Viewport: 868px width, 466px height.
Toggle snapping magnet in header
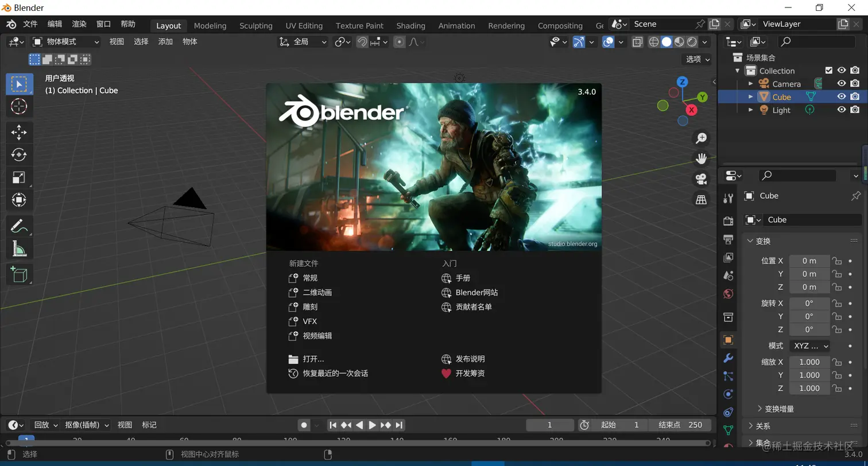[362, 42]
